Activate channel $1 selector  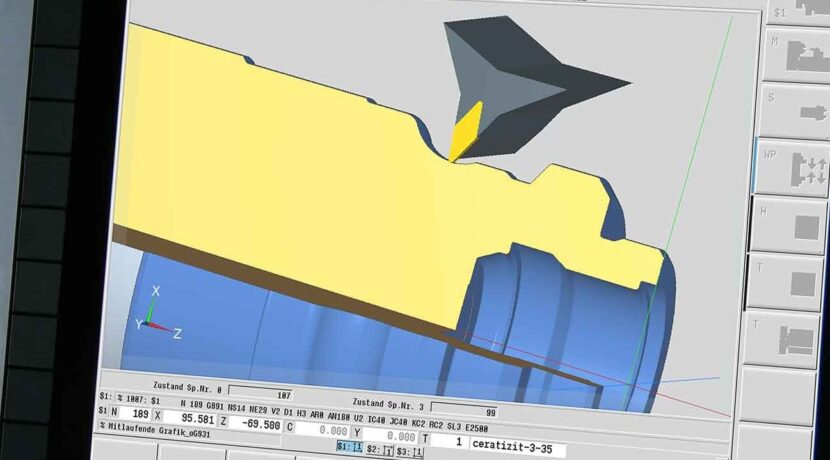click(349, 447)
